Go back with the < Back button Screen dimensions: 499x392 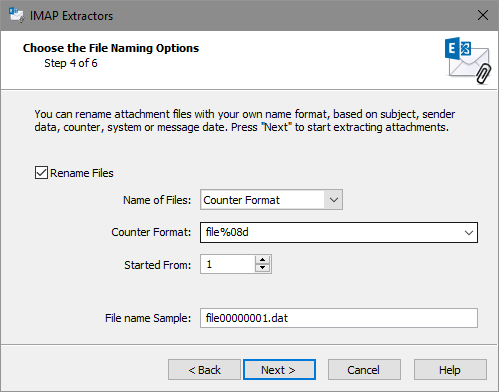click(x=204, y=370)
